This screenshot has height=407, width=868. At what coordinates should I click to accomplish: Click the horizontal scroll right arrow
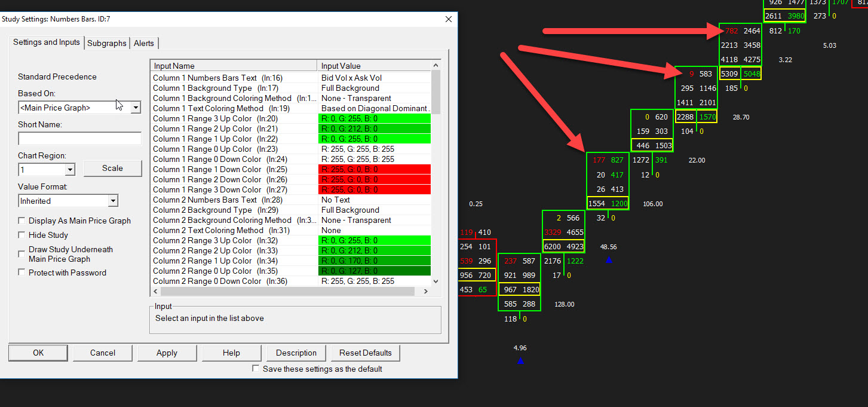[425, 291]
